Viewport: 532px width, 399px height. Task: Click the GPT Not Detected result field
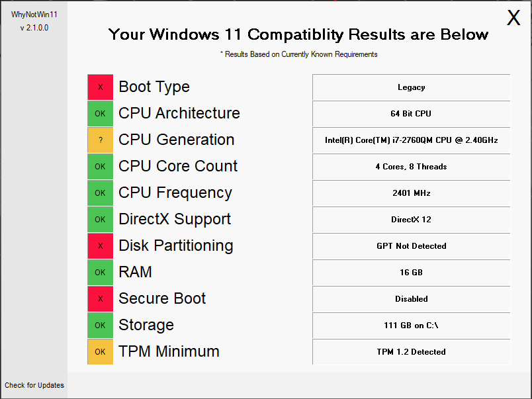coord(411,246)
